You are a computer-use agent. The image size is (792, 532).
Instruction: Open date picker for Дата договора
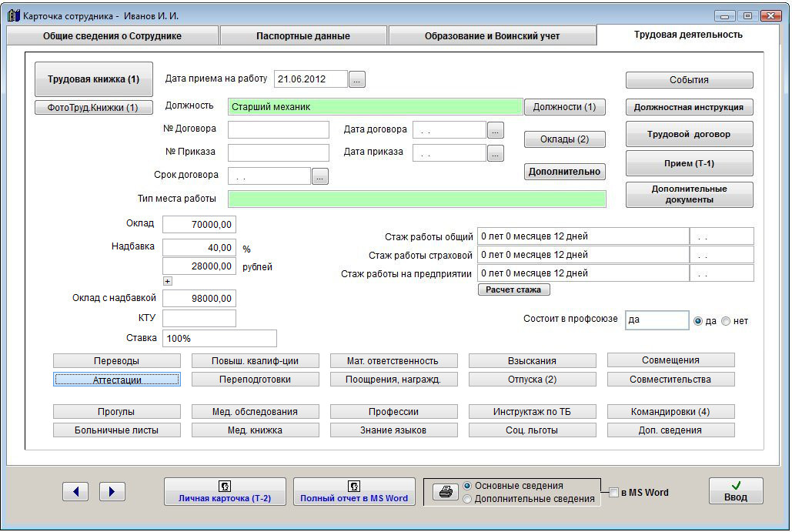pos(496,129)
